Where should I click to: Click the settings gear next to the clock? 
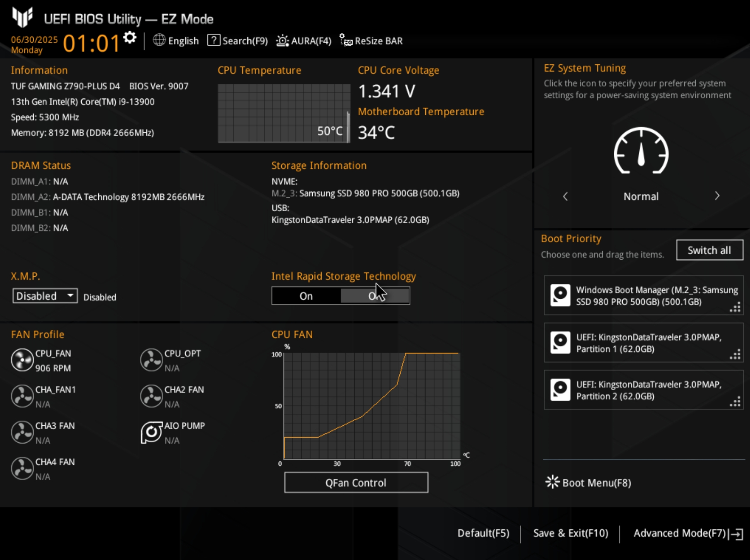[130, 38]
